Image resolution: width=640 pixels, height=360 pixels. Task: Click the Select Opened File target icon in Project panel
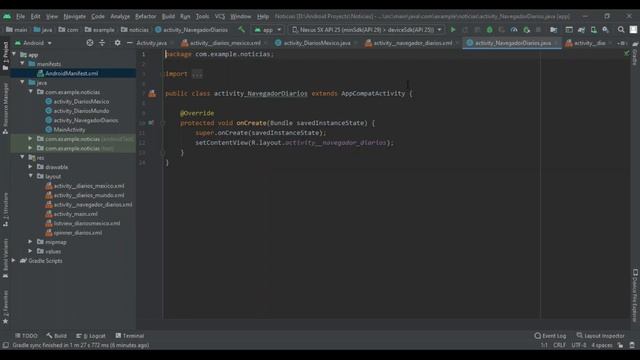[90, 43]
